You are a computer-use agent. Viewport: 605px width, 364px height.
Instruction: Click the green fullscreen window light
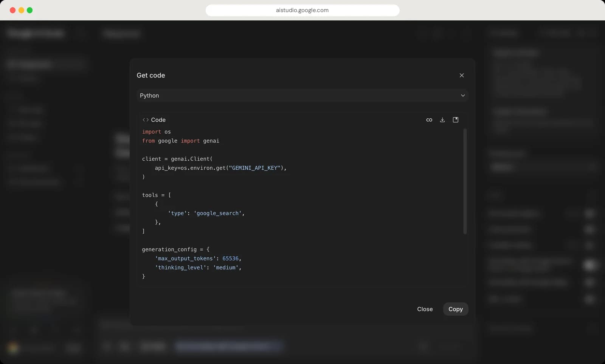click(x=30, y=10)
